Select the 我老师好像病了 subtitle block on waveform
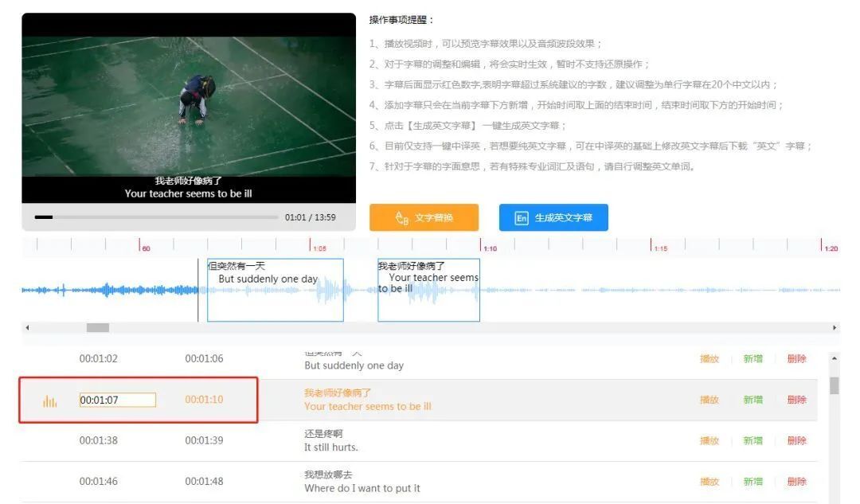 tap(428, 290)
